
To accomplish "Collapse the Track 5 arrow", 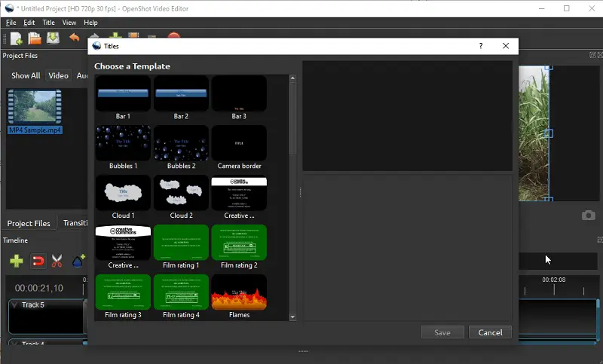I will coord(14,304).
